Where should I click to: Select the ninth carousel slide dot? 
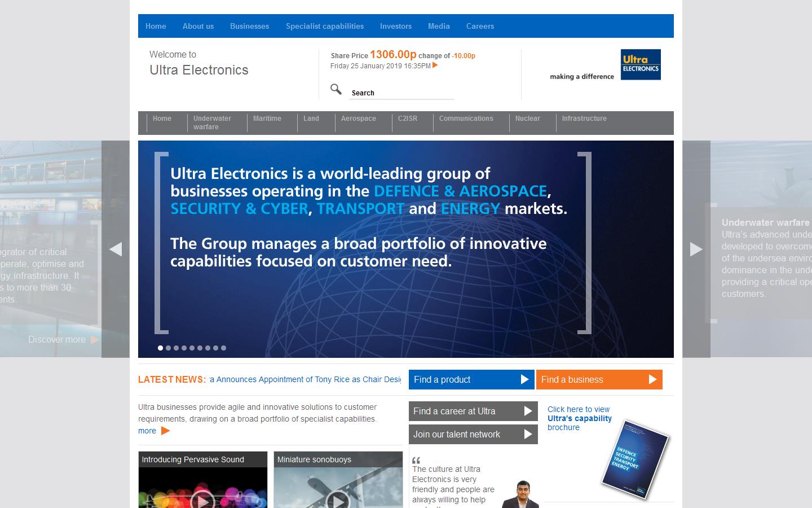click(223, 348)
